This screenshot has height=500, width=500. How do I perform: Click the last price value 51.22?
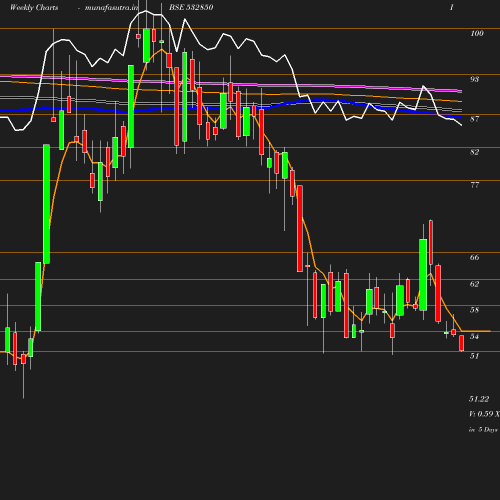coord(479,399)
